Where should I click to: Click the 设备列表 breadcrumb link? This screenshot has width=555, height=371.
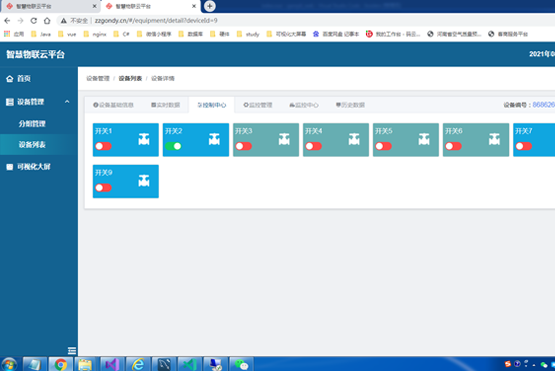(130, 78)
